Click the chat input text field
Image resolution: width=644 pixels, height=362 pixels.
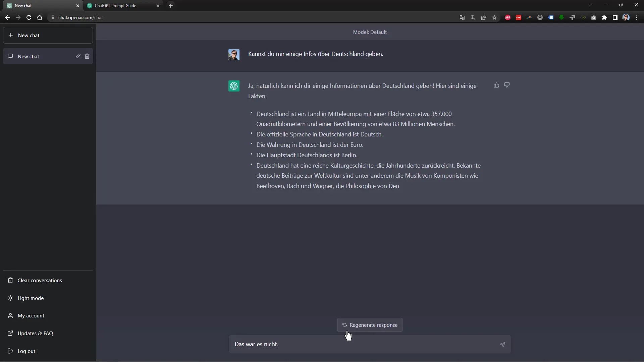[369, 344]
